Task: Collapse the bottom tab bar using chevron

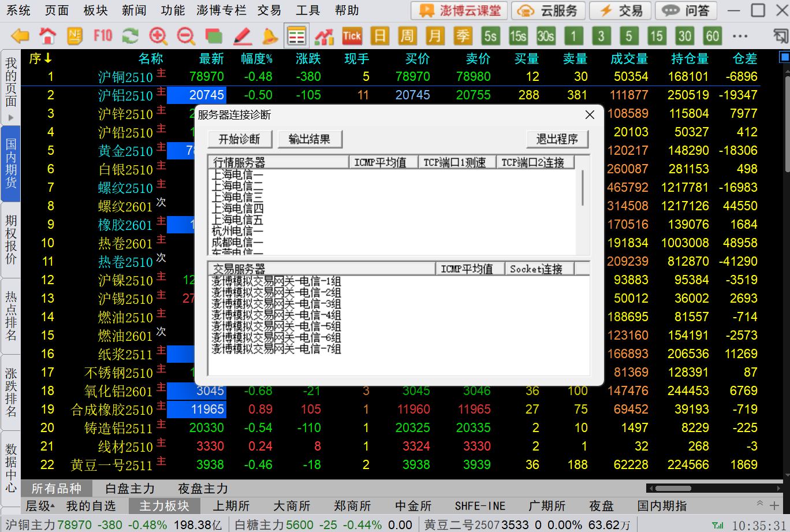Action: [760, 504]
